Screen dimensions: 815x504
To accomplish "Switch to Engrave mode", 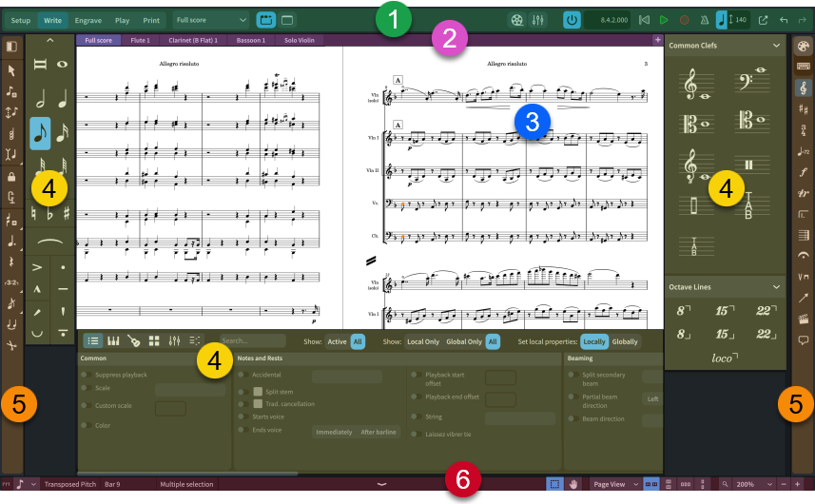I will (x=87, y=19).
